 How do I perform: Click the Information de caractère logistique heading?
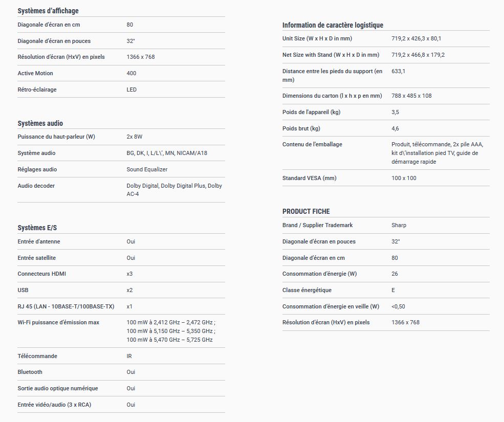click(333, 25)
